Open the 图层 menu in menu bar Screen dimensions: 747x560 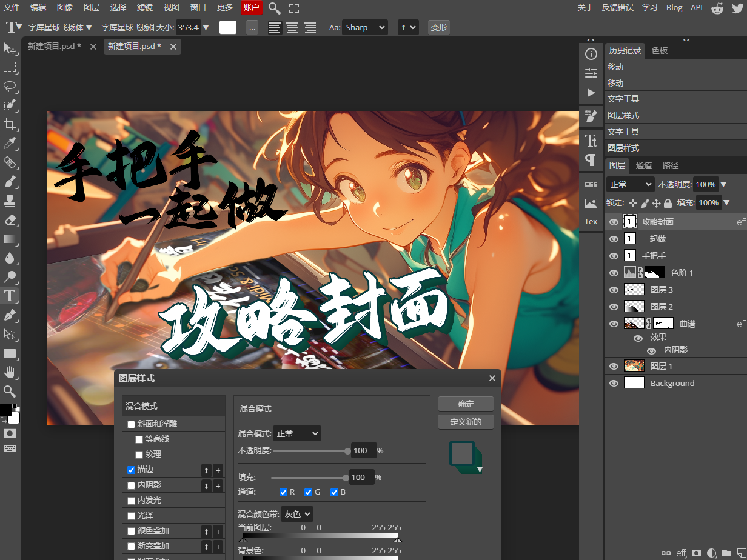click(92, 7)
